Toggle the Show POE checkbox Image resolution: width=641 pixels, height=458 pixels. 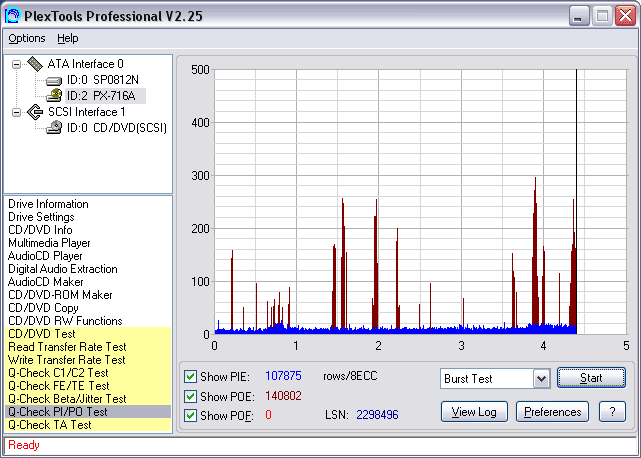click(190, 396)
